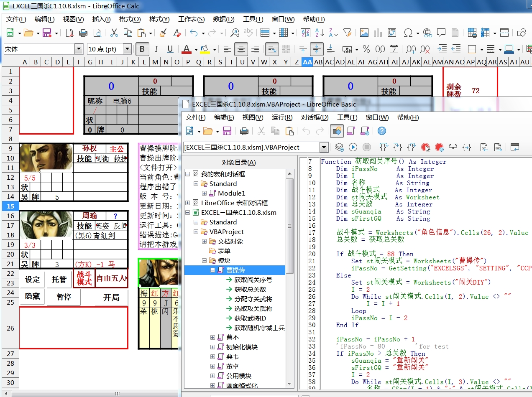Click the 战斗模式 button on sheet
Viewport: 532px width, 397px height.
tap(84, 279)
